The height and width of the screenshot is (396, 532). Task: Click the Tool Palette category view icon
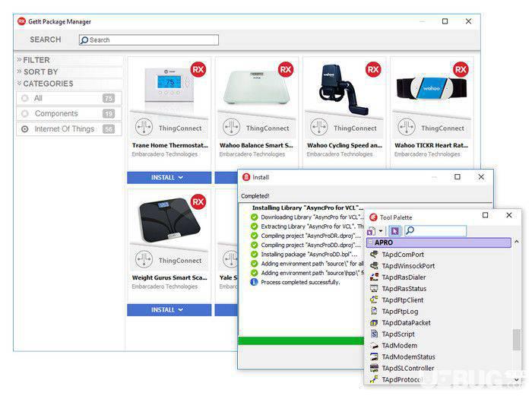click(372, 231)
